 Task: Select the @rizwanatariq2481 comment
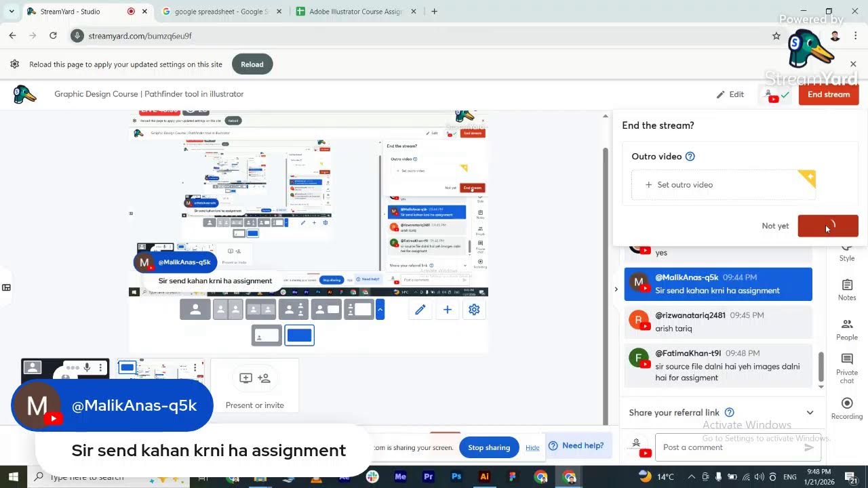point(718,322)
